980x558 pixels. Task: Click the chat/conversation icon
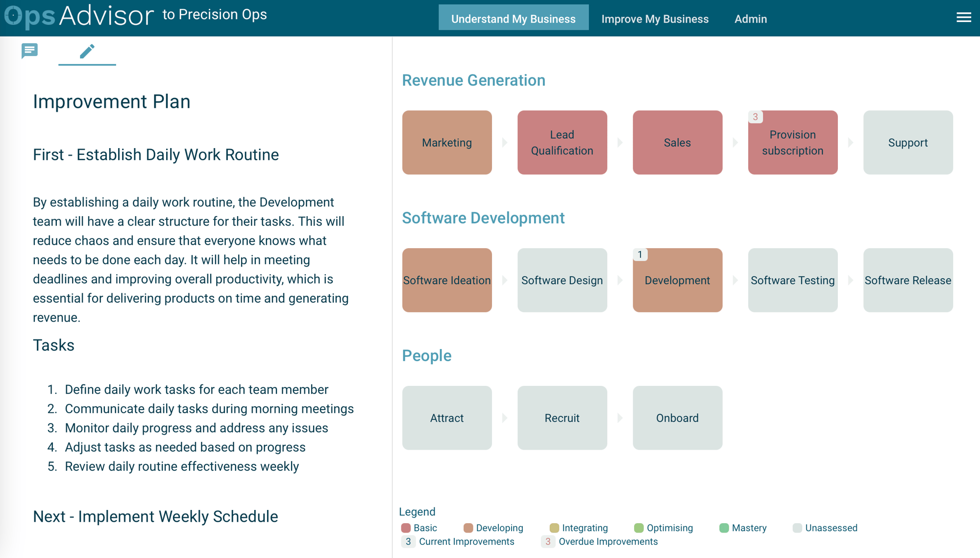(x=29, y=51)
